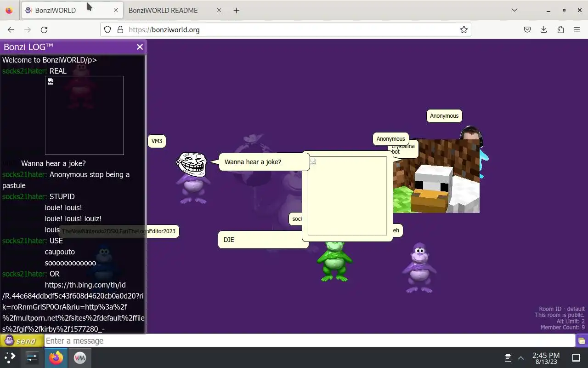This screenshot has width=588, height=368.
Task: Click the site padlock icon
Action: [x=120, y=29]
